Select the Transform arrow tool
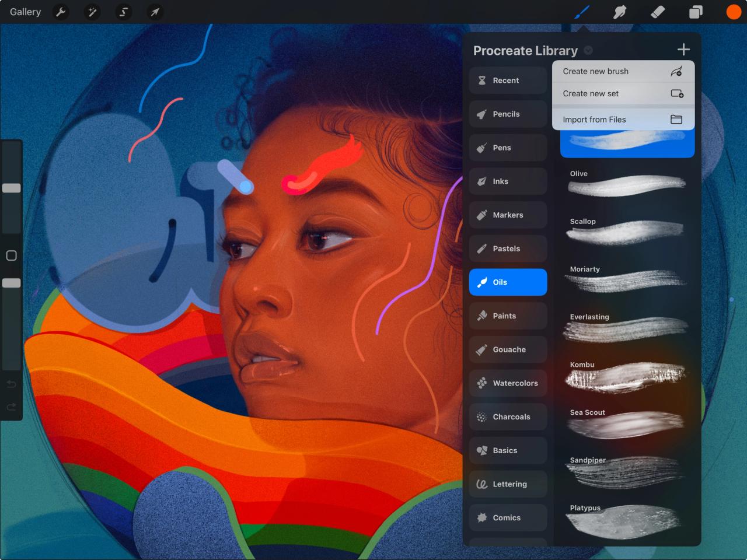This screenshot has height=560, width=747. click(155, 12)
